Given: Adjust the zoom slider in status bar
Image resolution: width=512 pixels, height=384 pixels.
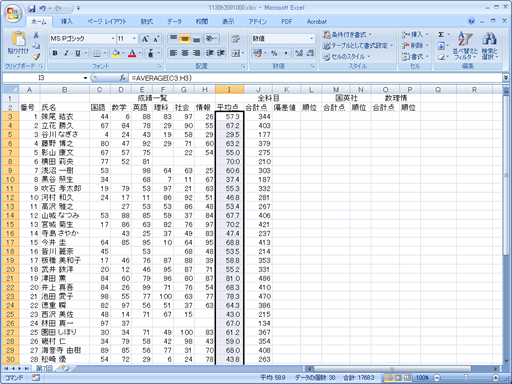Looking at the screenshot, I should pos(466,378).
